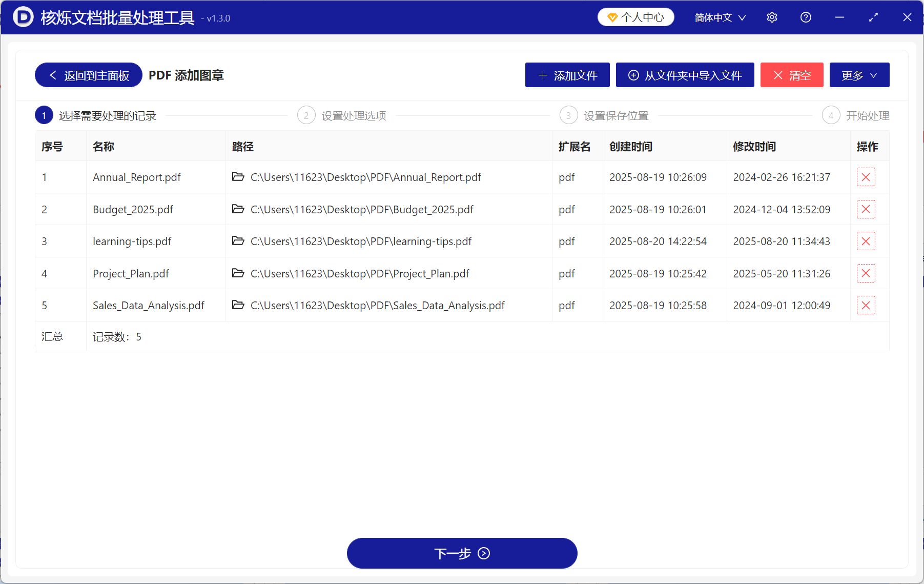
Task: Delete Budget_2025.pdf using its red X icon
Action: click(866, 209)
